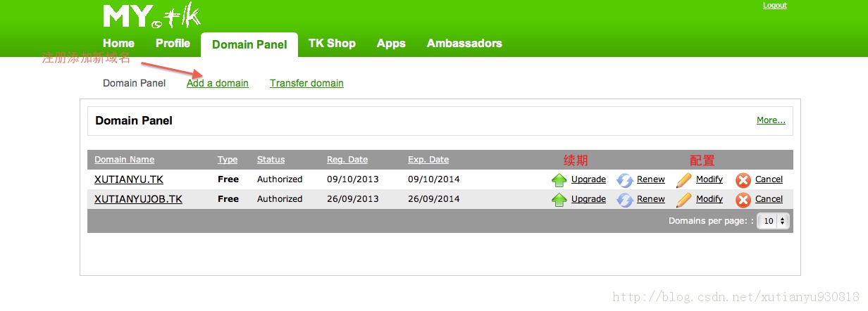This screenshot has height=311, width=868.
Task: Click the Renew link for XUTIANYU.TK
Action: [x=651, y=179]
